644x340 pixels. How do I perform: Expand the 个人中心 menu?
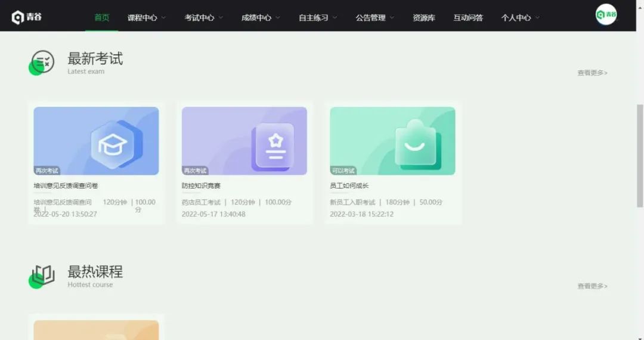pyautogui.click(x=521, y=18)
